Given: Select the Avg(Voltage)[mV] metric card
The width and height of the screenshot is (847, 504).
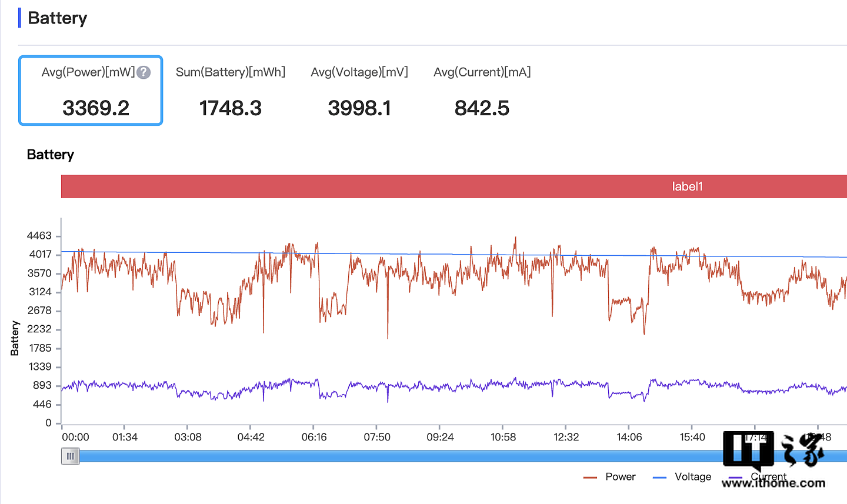Looking at the screenshot, I should [359, 90].
